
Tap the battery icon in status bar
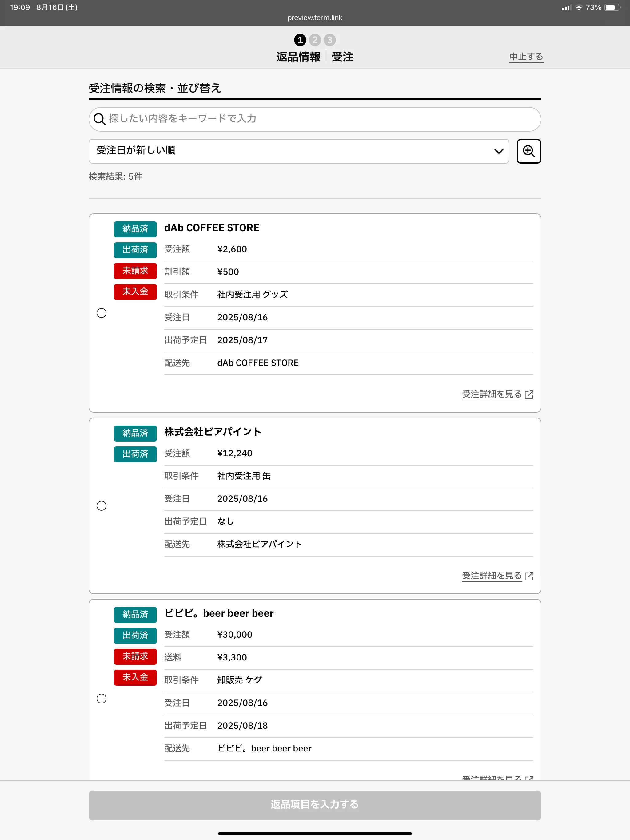(x=612, y=8)
